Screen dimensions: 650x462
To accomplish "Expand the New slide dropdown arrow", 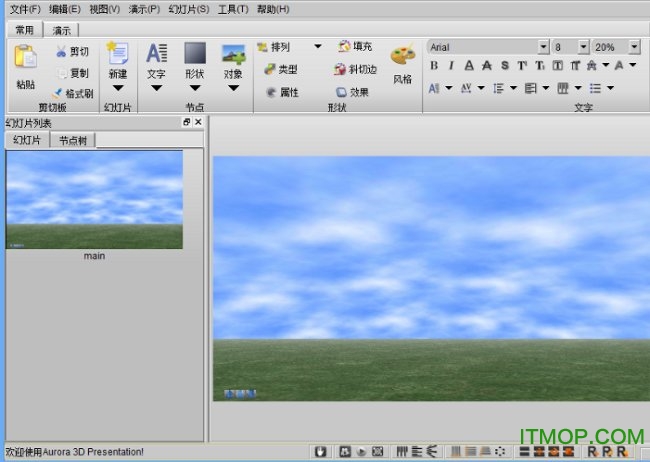I will tap(118, 88).
